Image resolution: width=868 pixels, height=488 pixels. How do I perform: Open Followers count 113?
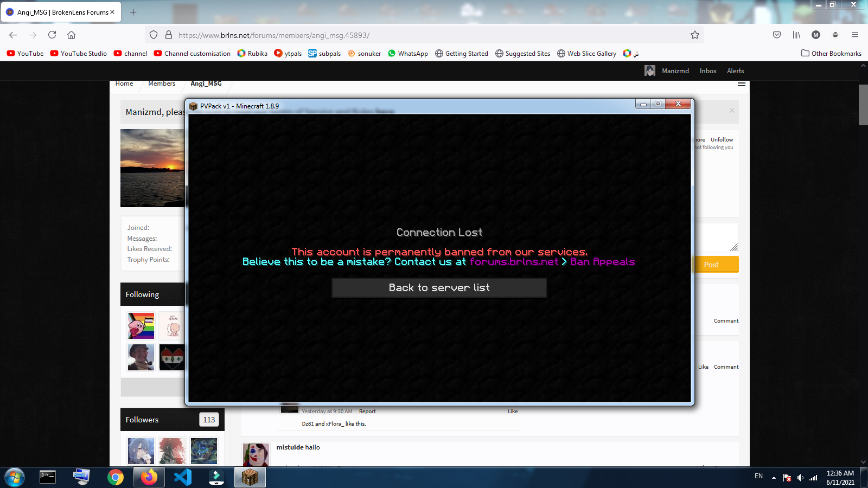(x=209, y=420)
